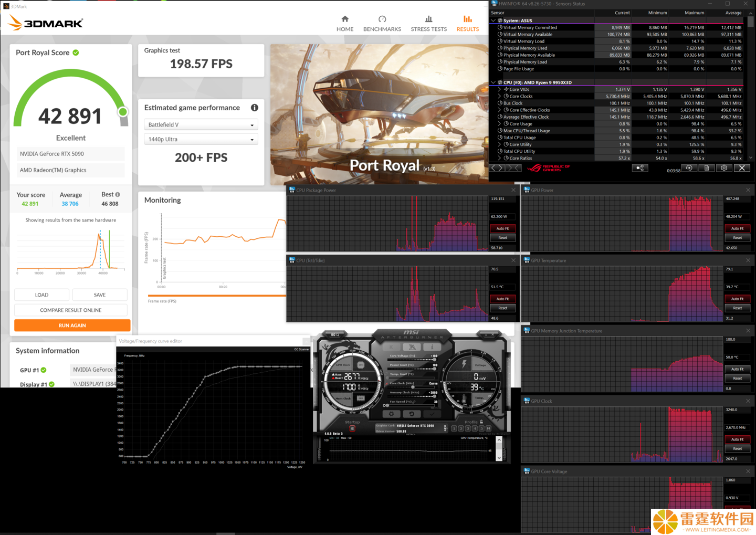The width and height of the screenshot is (756, 535).
Task: Toggle Auto Fit in GPU Memory Junction graph
Action: coord(738,369)
